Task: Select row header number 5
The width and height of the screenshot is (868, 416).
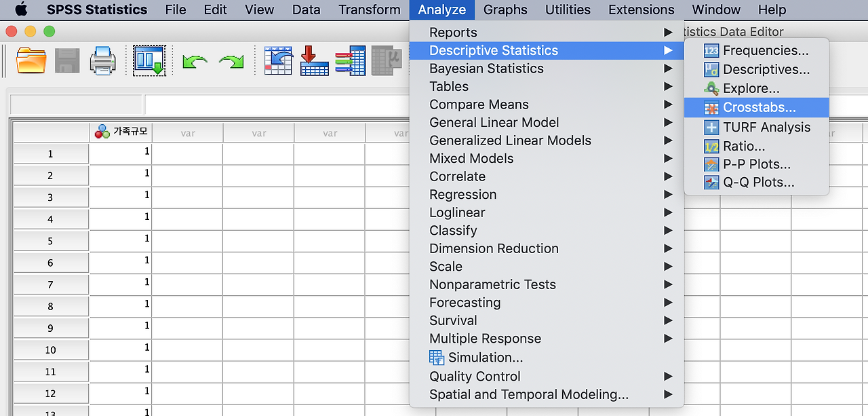Action: 51,241
